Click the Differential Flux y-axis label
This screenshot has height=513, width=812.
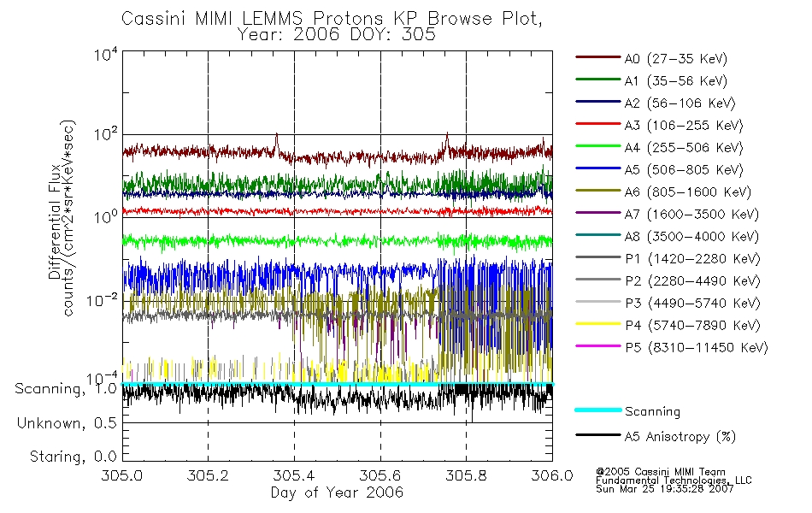55,221
